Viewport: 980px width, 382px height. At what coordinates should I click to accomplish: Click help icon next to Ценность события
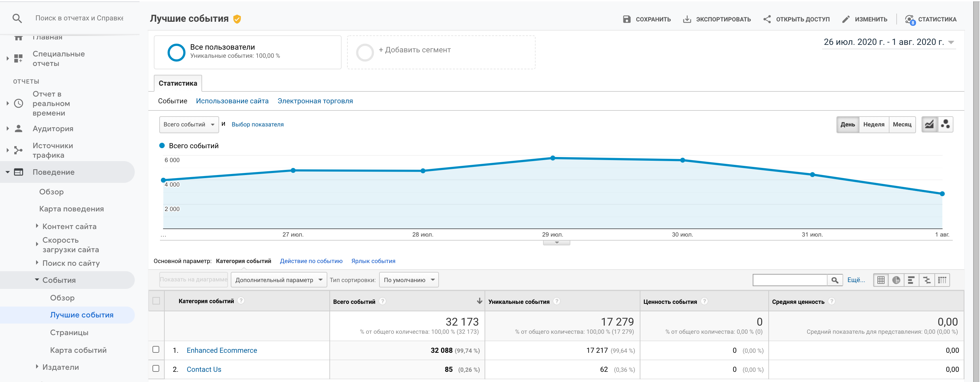[704, 301]
